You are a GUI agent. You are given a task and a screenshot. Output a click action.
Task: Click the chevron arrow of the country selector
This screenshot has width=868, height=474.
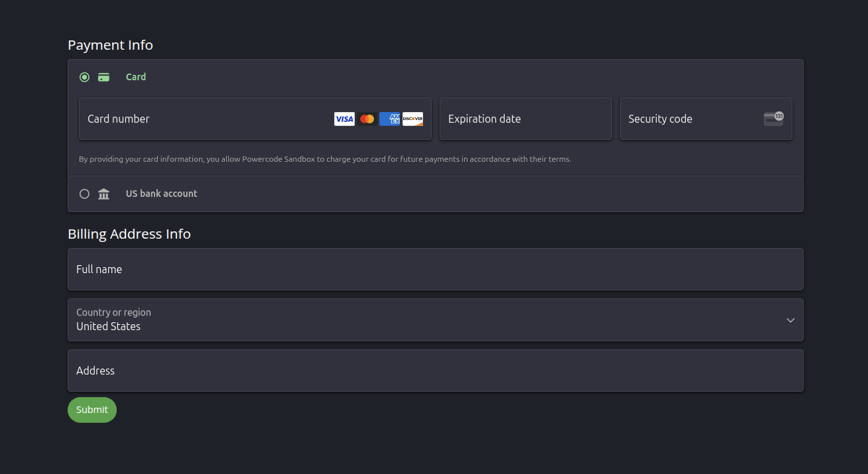pos(790,320)
